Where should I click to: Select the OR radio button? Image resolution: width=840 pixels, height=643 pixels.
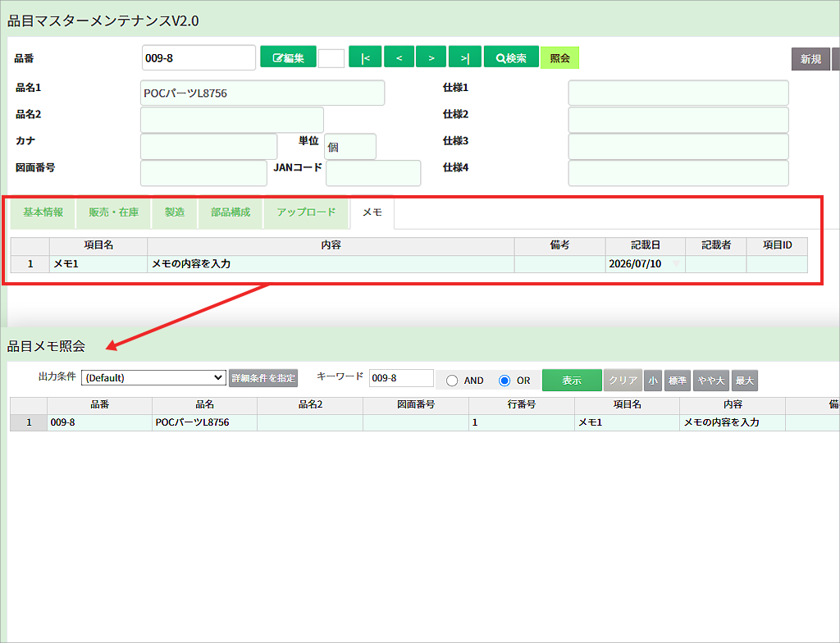[x=504, y=381]
